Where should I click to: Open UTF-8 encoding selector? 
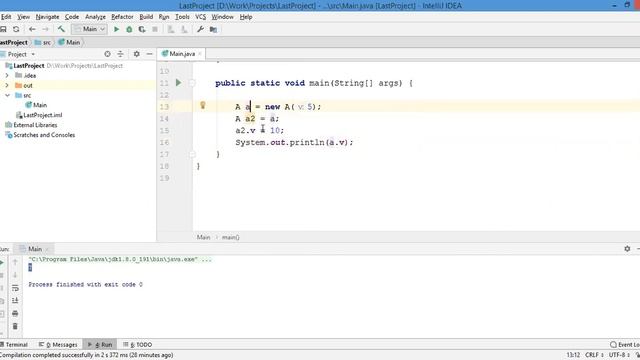[x=620, y=355]
